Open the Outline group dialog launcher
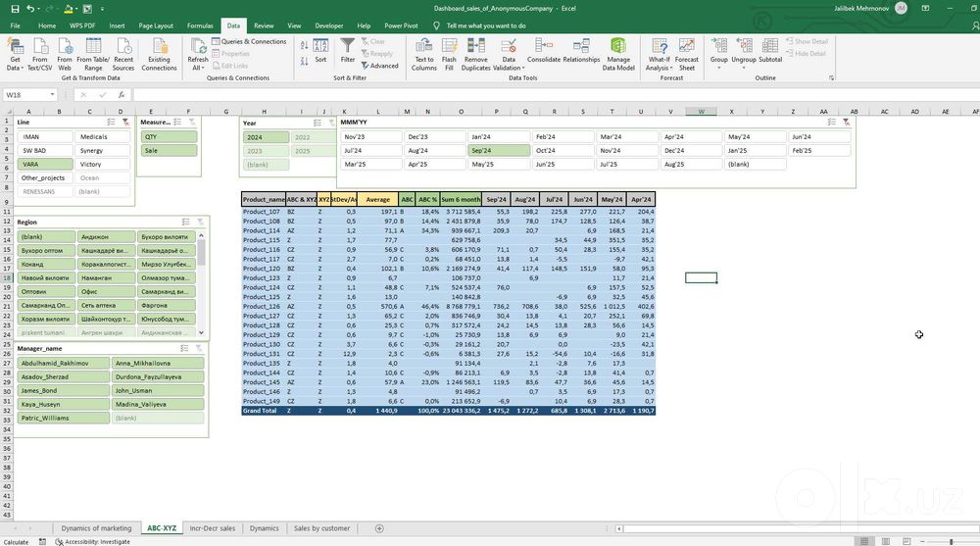 831,78
